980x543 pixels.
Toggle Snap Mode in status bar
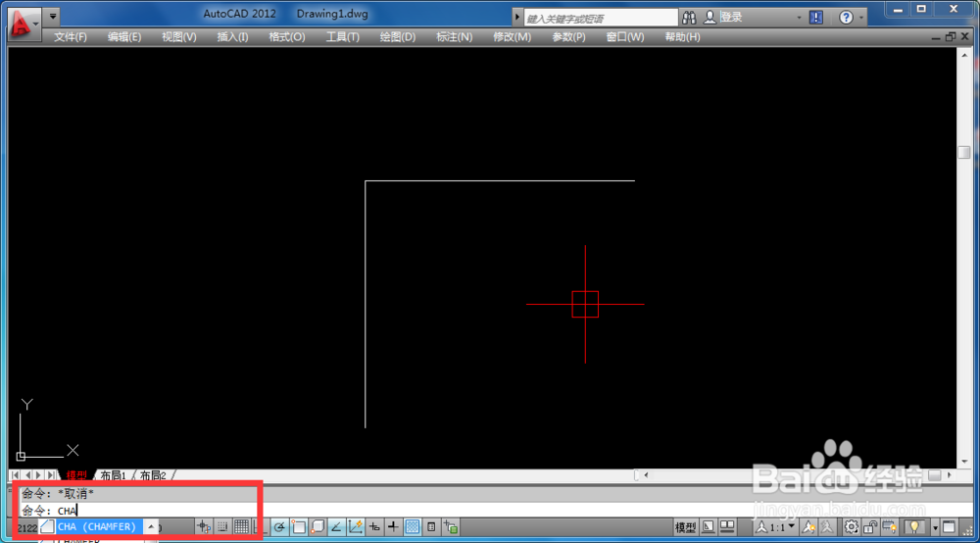click(222, 527)
